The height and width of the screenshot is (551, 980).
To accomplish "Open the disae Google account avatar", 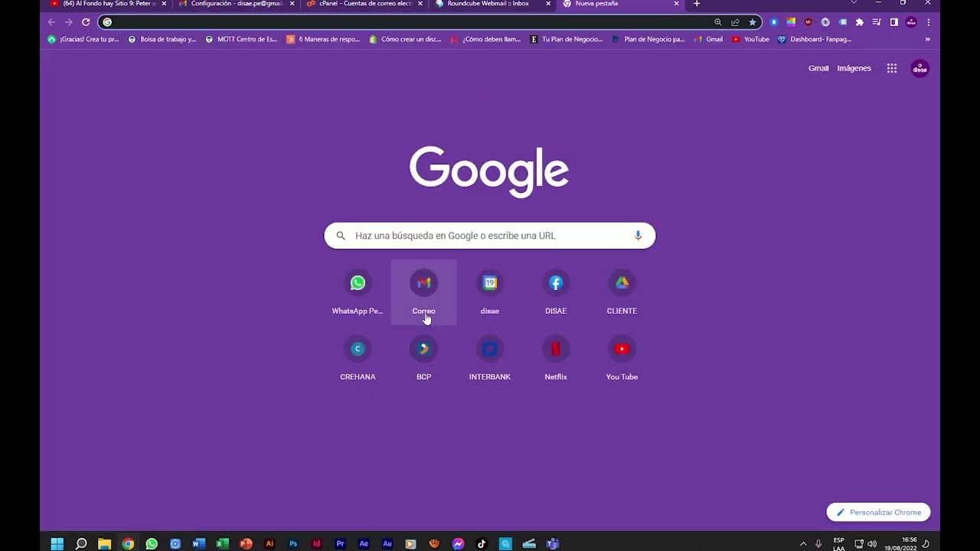I will click(920, 68).
